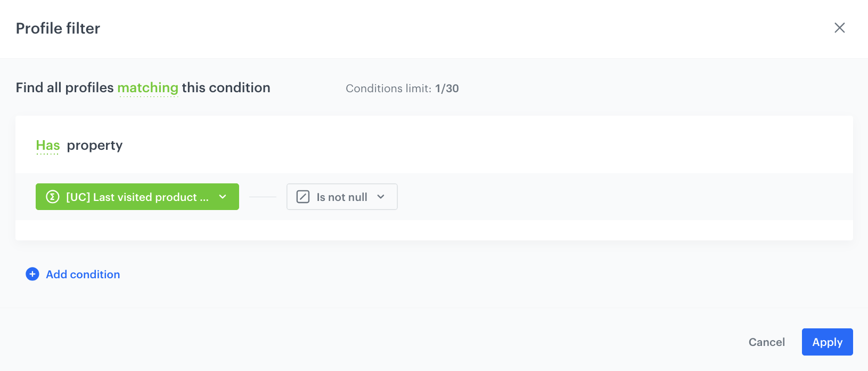Screen dimensions: 868x371
Task: Expand the chevron on the green attribute selector
Action: coord(223,197)
